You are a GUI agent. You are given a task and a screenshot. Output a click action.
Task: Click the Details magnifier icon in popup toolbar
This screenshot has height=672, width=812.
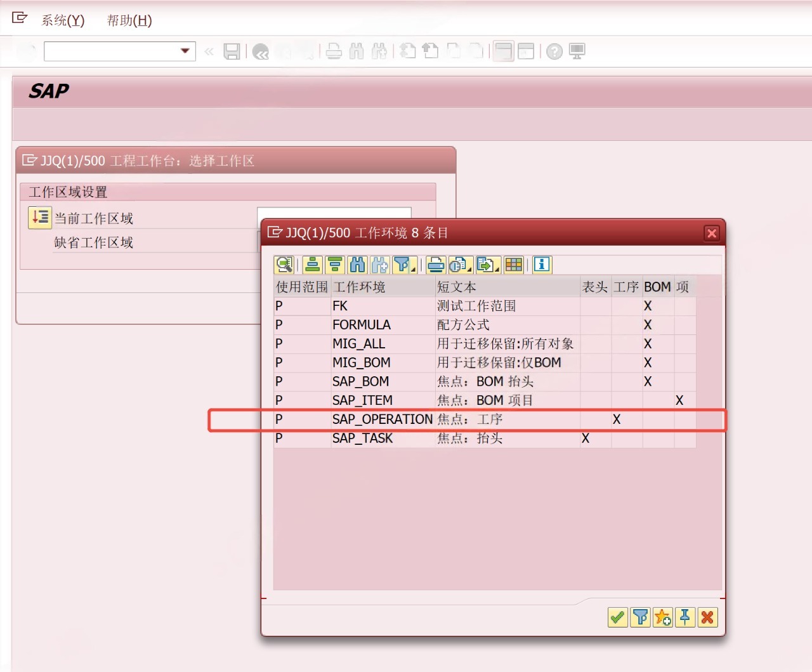pos(284,265)
